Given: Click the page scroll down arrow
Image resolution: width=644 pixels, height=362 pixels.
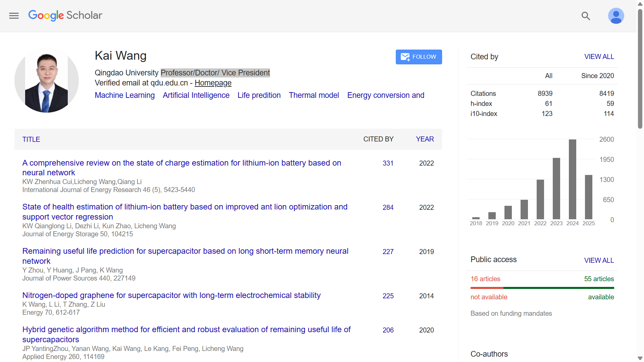Looking at the screenshot, I should coord(640,358).
